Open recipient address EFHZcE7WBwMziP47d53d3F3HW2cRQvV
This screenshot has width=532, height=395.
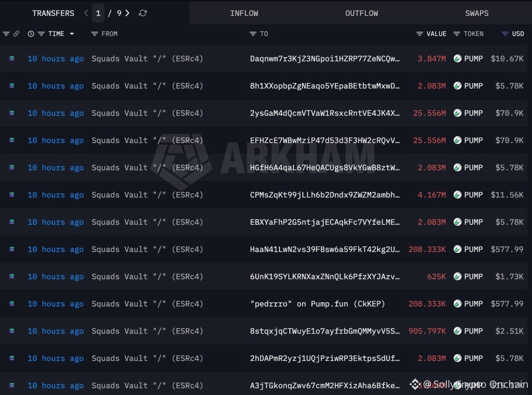(325, 140)
